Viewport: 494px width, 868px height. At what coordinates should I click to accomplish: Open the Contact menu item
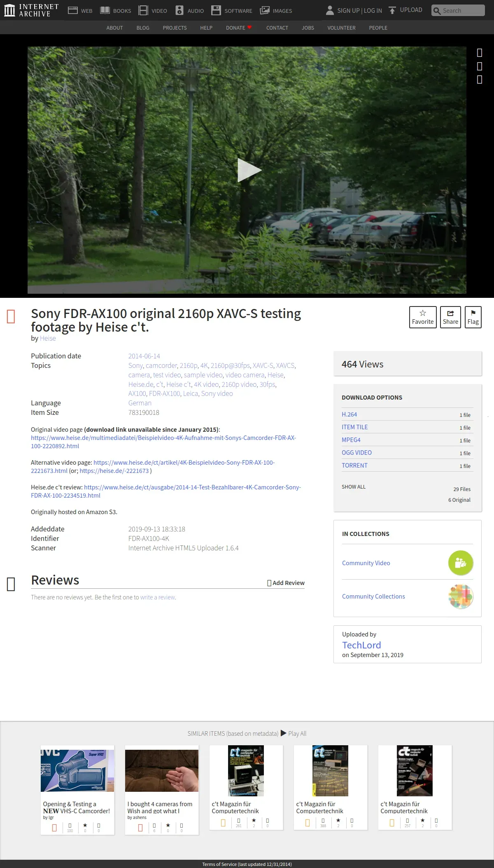[x=277, y=28]
